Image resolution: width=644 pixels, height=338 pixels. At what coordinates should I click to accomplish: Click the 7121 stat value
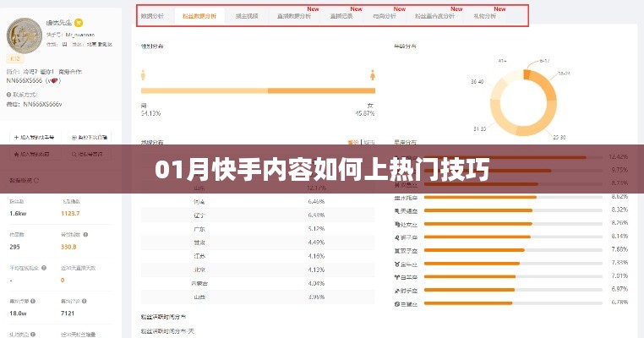[x=68, y=313]
